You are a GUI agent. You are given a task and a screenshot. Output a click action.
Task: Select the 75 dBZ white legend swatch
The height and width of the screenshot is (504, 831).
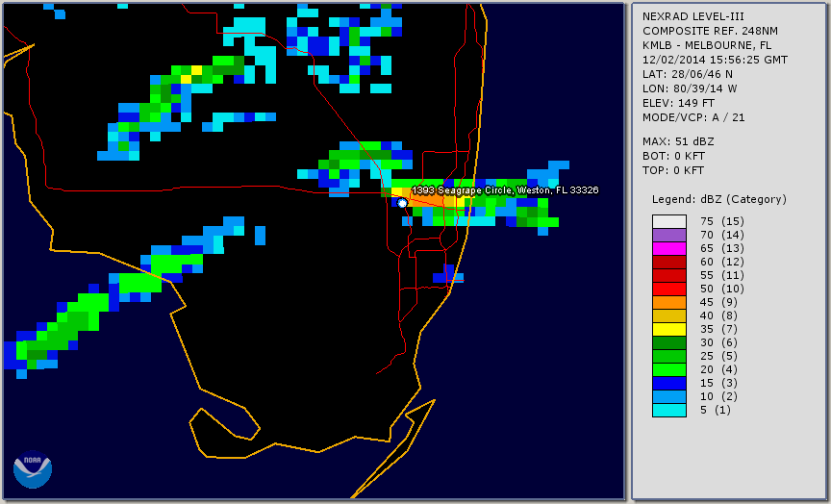tap(669, 221)
